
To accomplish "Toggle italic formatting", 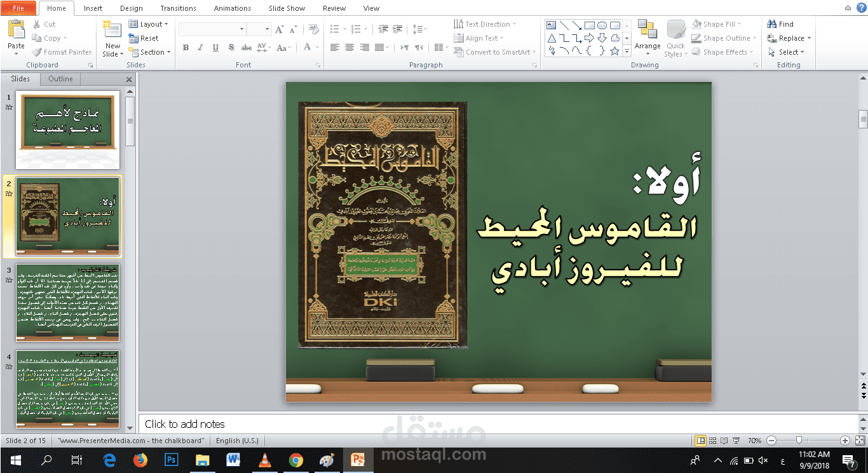I will click(200, 48).
